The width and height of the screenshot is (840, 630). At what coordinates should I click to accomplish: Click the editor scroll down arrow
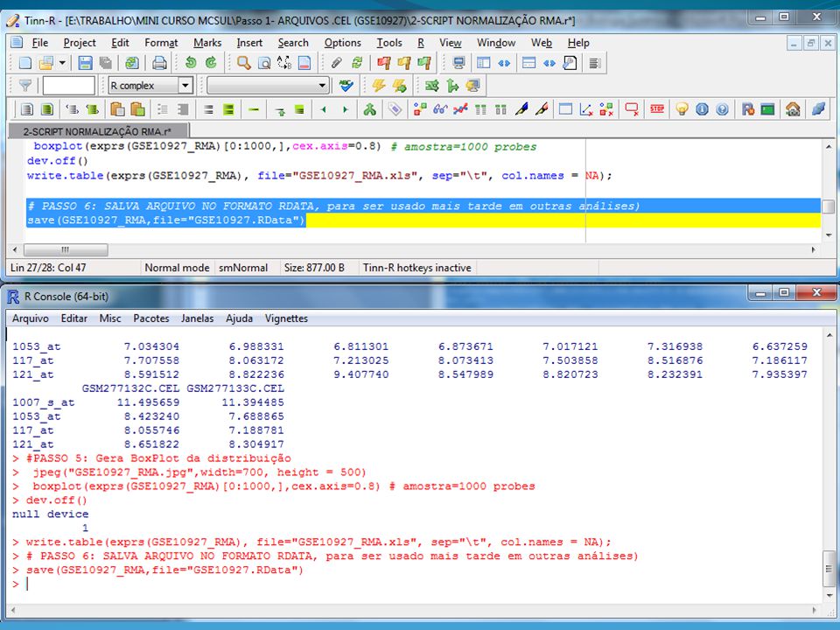click(x=829, y=235)
